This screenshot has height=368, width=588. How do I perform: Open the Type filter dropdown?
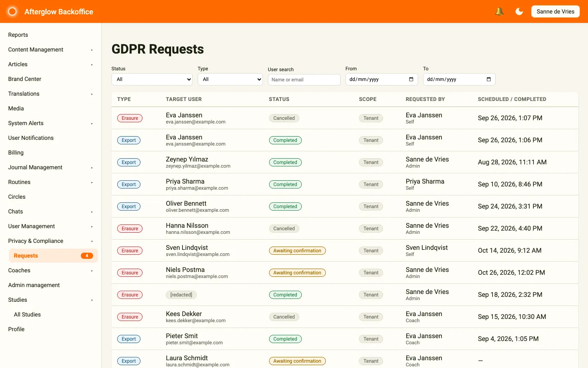pyautogui.click(x=230, y=79)
